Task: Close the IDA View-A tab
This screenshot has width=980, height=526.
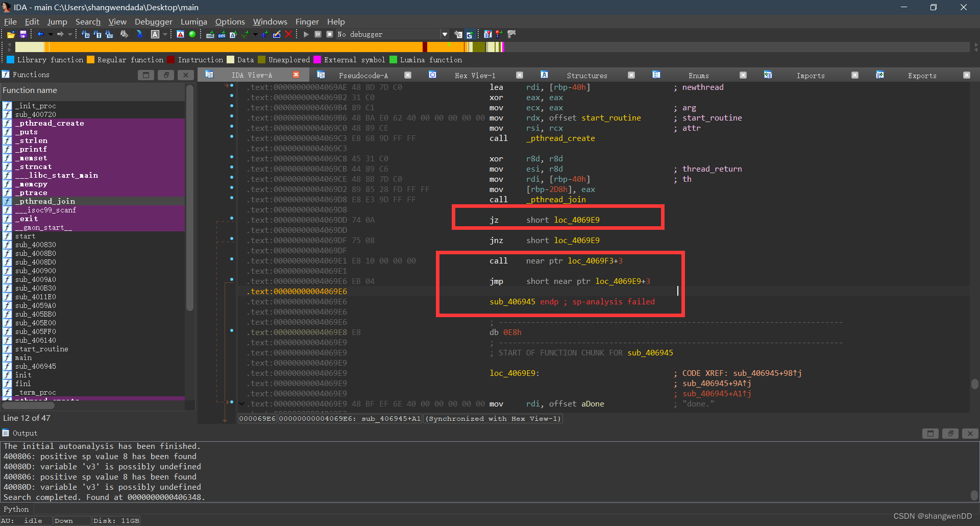Action: click(x=296, y=75)
